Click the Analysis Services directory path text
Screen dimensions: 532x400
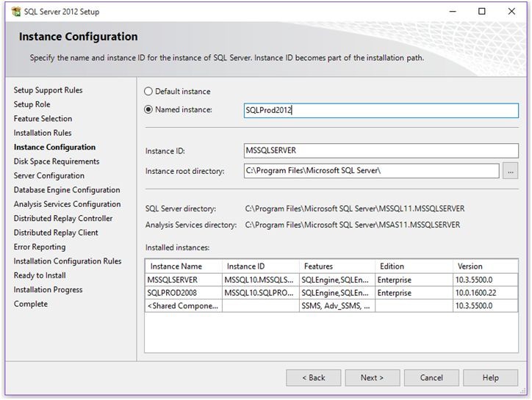pos(353,225)
